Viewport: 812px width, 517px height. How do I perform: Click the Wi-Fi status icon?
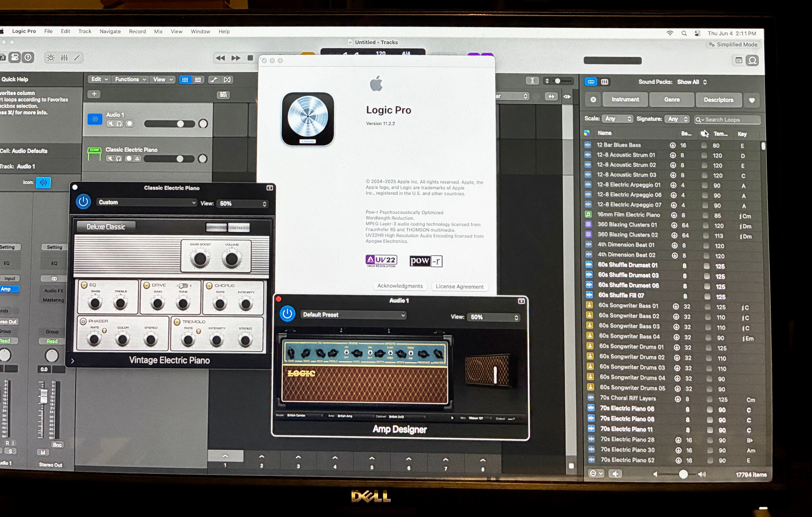pyautogui.click(x=670, y=33)
